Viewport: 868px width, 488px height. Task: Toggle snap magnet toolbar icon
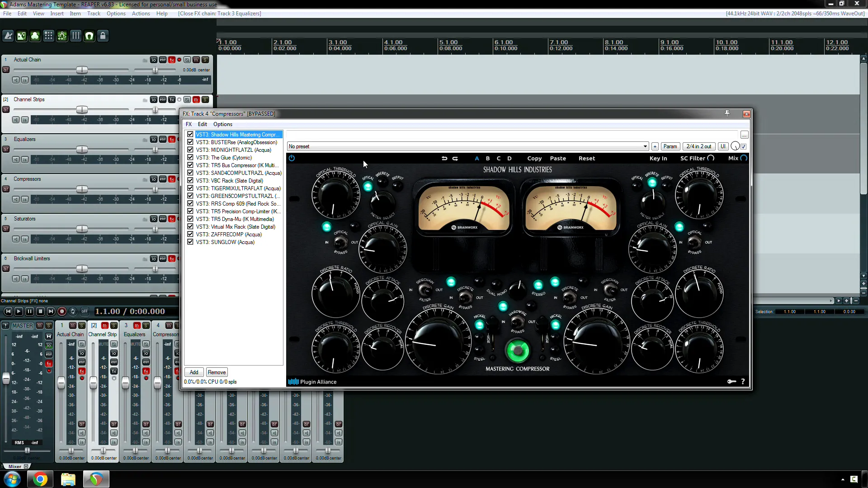[x=90, y=36]
